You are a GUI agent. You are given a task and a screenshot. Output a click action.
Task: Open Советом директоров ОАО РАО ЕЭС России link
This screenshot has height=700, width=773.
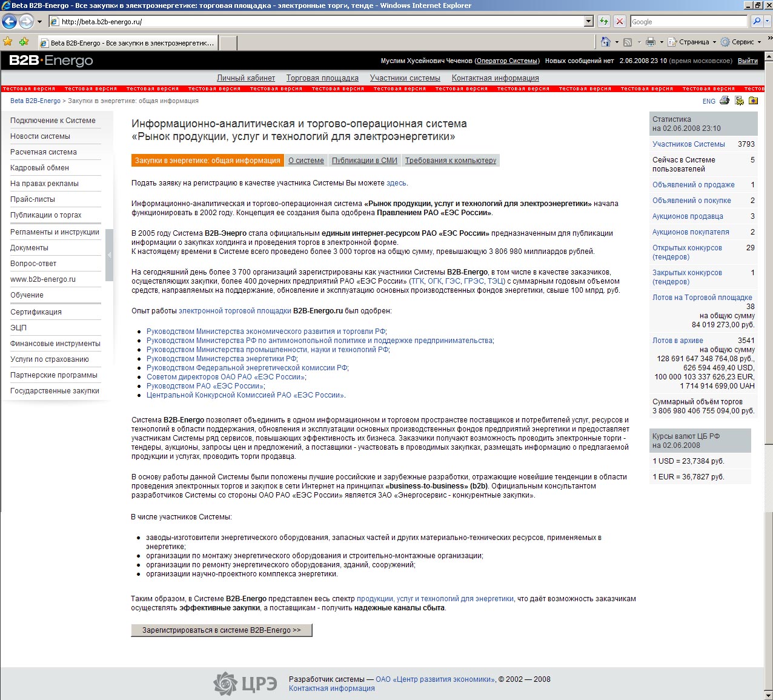(225, 377)
